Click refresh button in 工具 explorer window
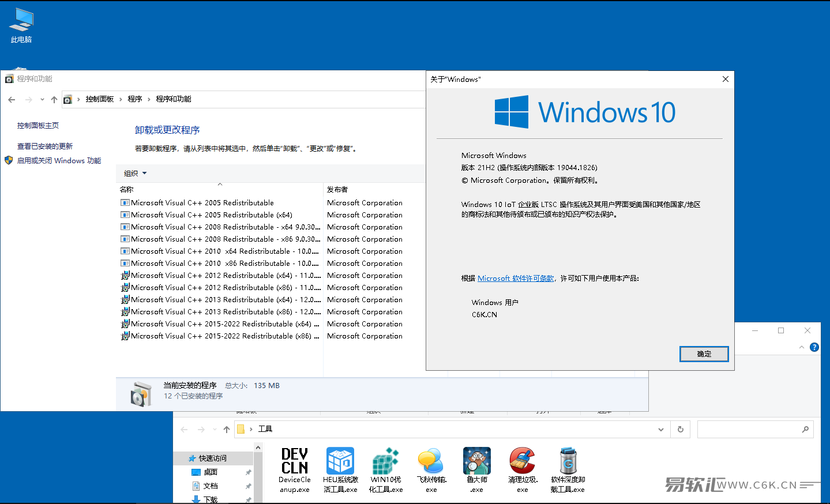Screen dimensions: 830x504 tap(681, 430)
